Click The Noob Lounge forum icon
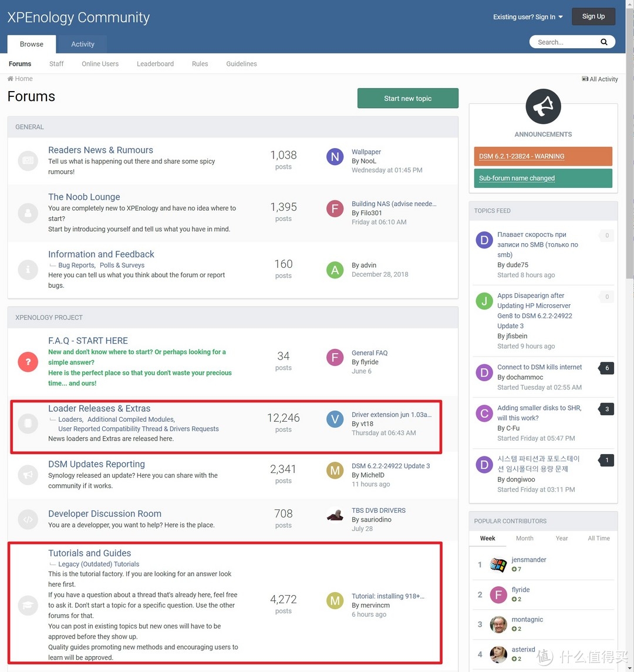The width and height of the screenshot is (634, 672). pyautogui.click(x=28, y=213)
